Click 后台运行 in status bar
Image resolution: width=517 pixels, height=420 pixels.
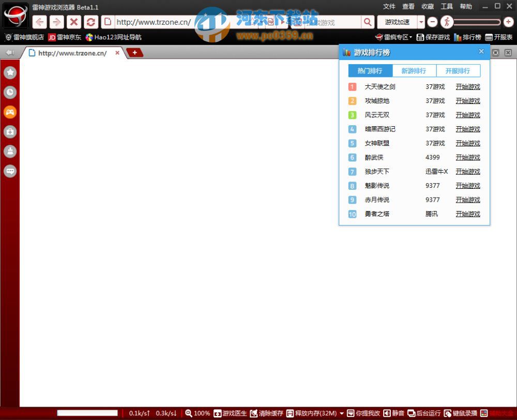(x=424, y=413)
